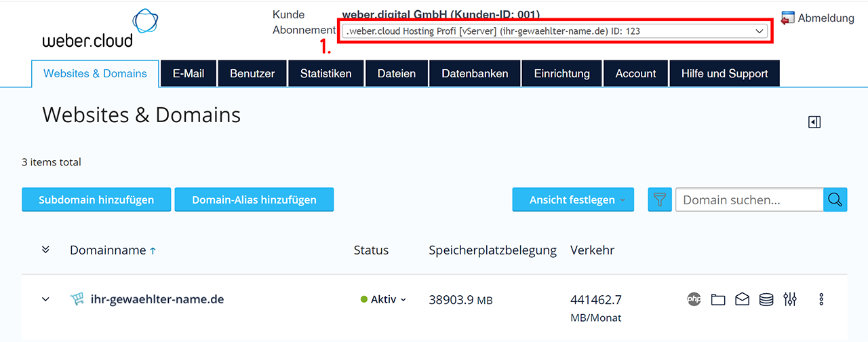Click the 441462.7 MB/Monat traffic value
Image resolution: width=868 pixels, height=342 pixels.
point(596,308)
